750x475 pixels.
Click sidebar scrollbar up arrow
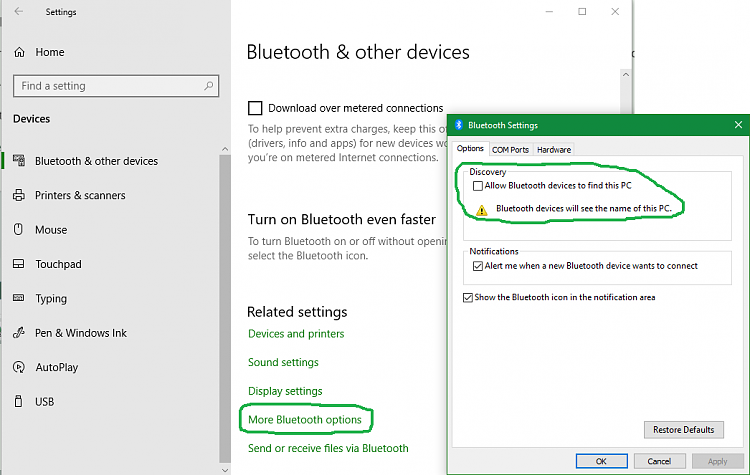point(225,149)
